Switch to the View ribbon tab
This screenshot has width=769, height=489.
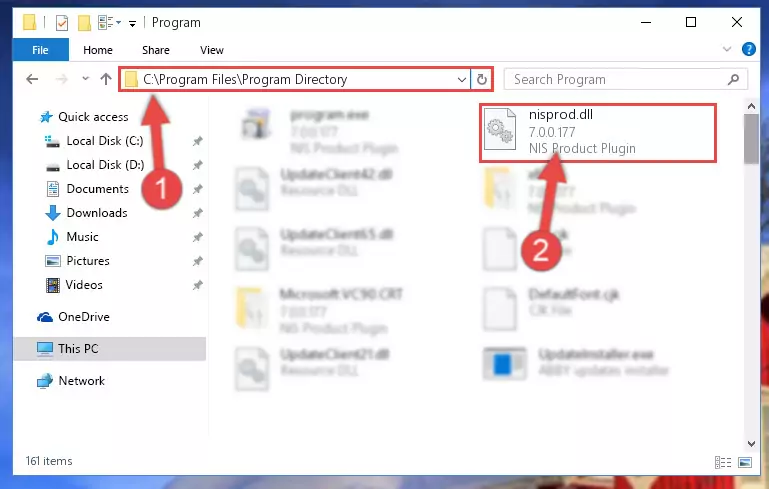click(x=211, y=50)
